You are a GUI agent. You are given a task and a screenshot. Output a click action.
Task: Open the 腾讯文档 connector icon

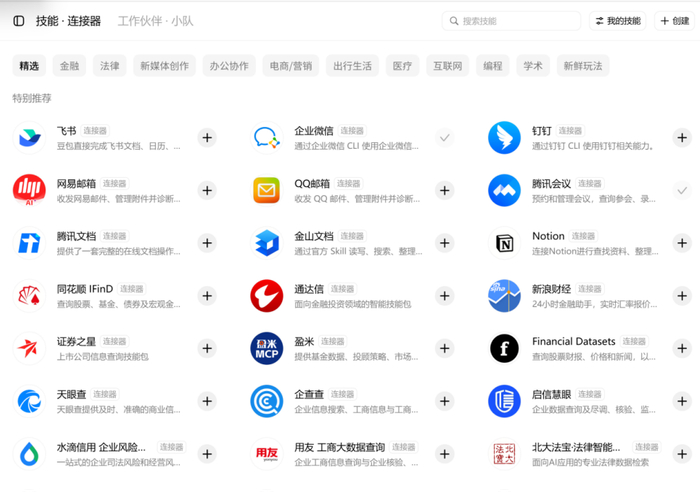click(x=29, y=243)
